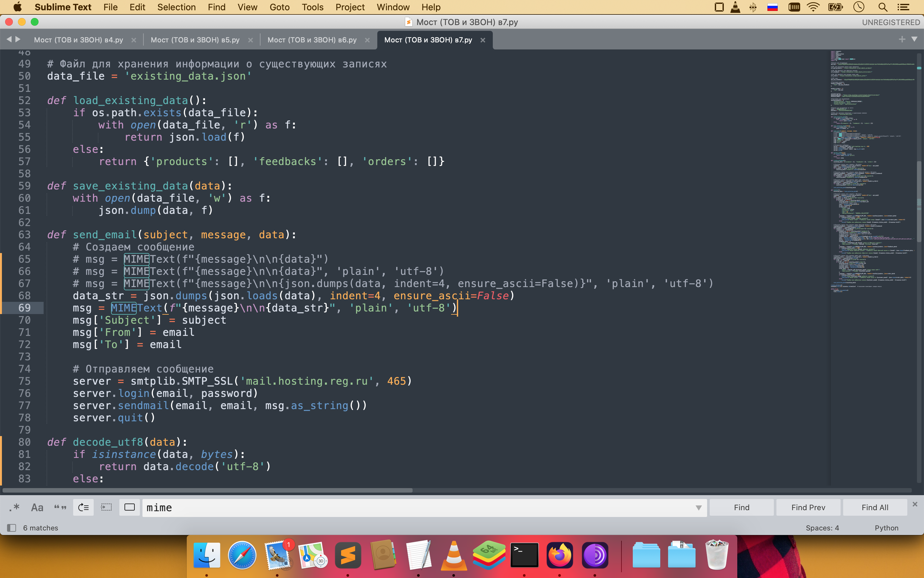924x578 pixels.
Task: Open battery status menu
Action: [835, 7]
